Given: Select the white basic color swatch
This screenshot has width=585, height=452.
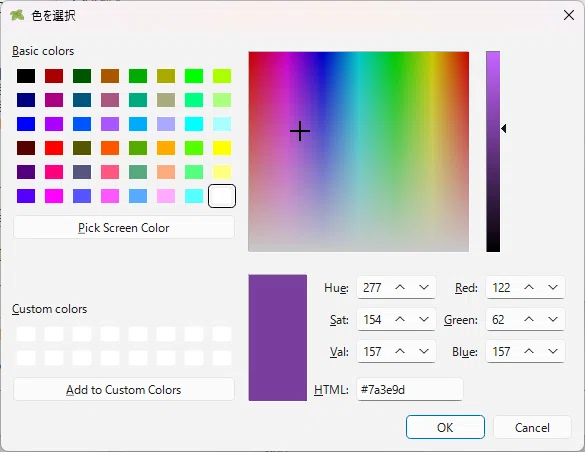Looking at the screenshot, I should point(222,196).
